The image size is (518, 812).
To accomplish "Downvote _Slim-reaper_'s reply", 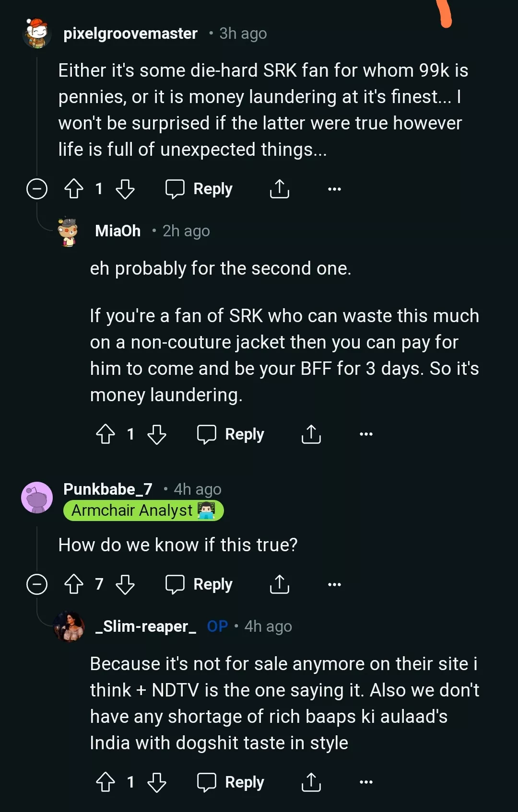I will click(157, 782).
